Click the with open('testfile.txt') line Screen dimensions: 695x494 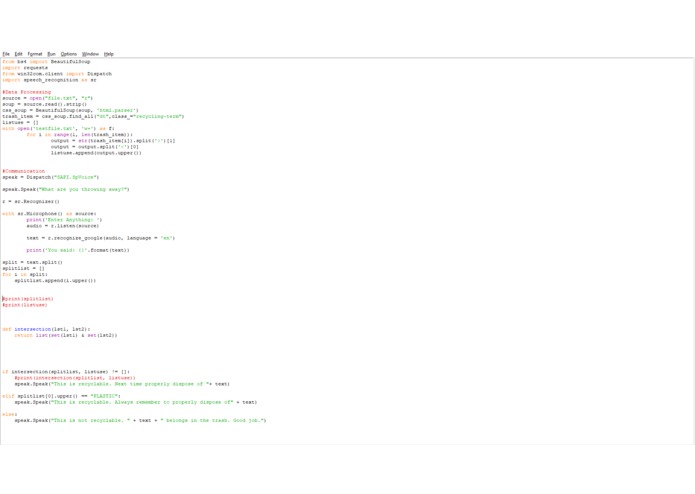[x=58, y=128]
